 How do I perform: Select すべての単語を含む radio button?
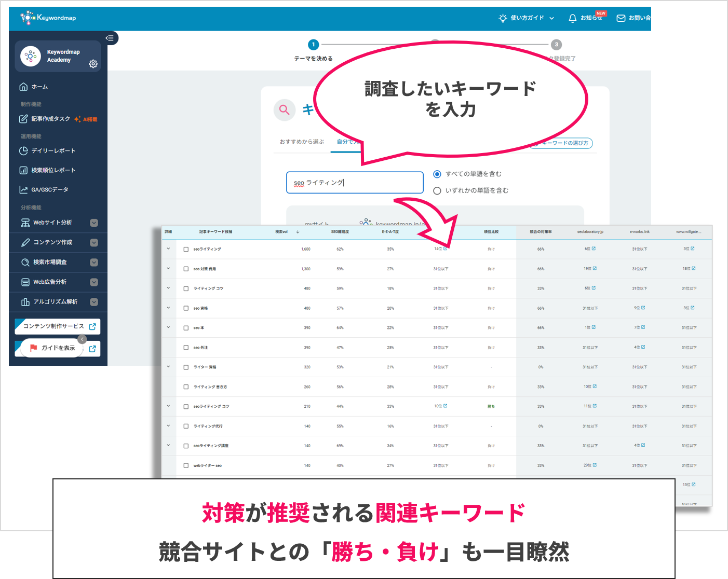click(x=437, y=174)
